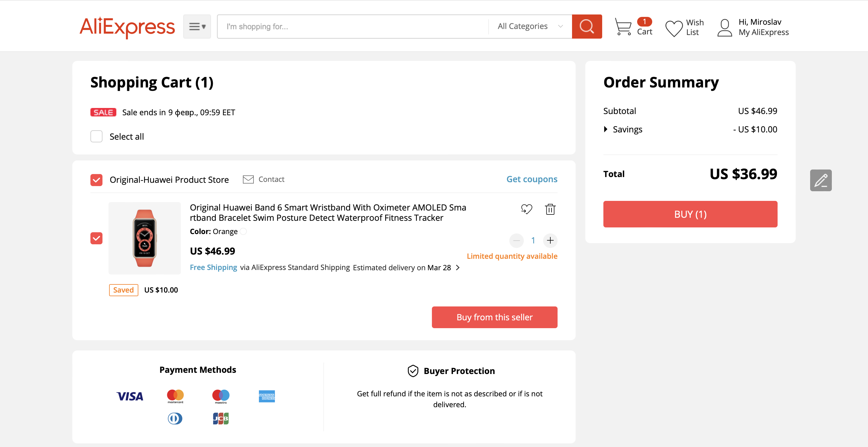Uncheck Original-Huawei Product Store checkbox
The width and height of the screenshot is (868, 447).
(96, 180)
